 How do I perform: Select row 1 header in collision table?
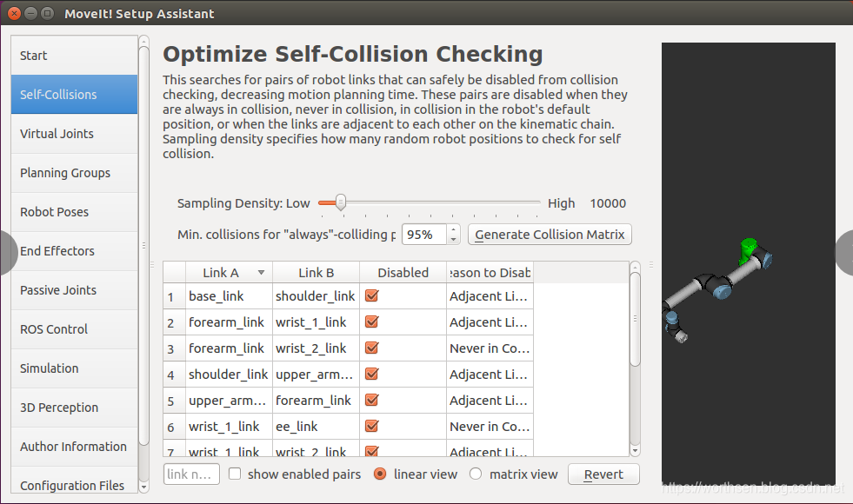coord(175,296)
